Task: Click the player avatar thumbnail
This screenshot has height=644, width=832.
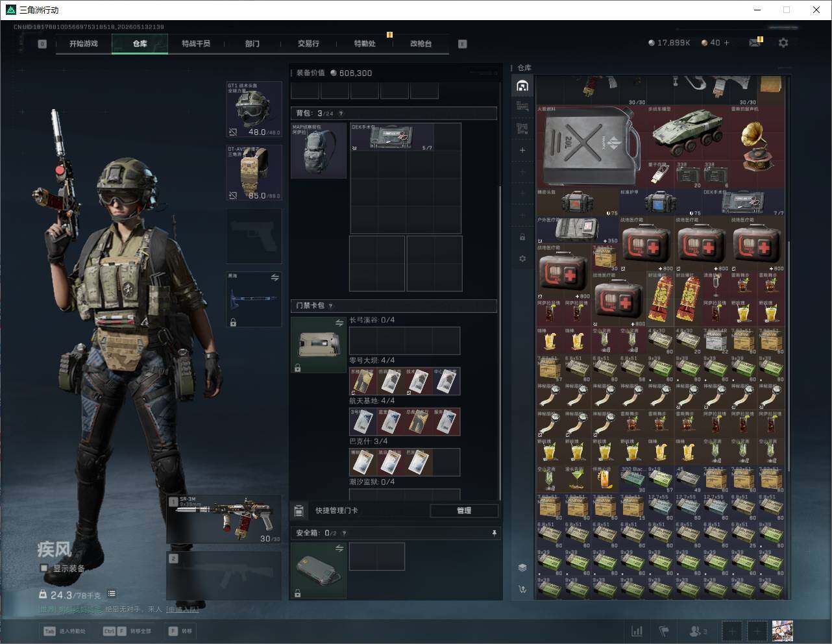Action: pyautogui.click(x=783, y=631)
